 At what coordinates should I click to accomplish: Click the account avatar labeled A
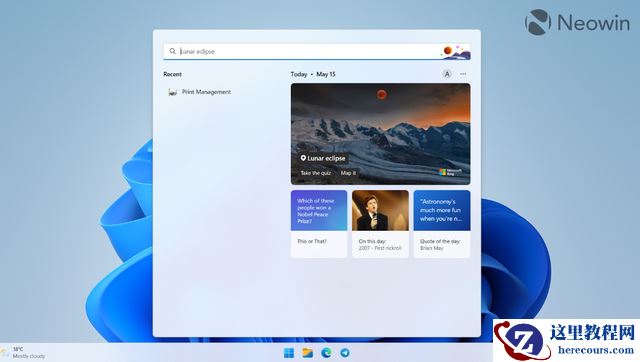click(447, 74)
